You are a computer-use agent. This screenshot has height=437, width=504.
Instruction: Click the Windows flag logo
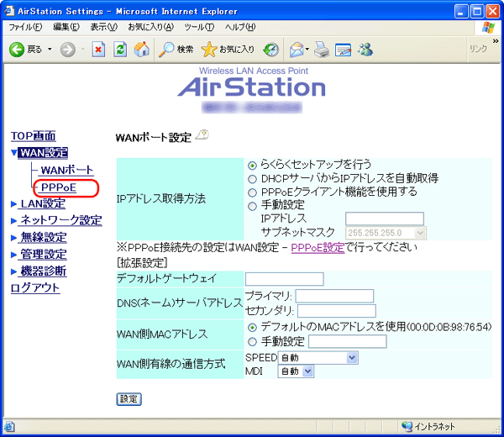[489, 28]
